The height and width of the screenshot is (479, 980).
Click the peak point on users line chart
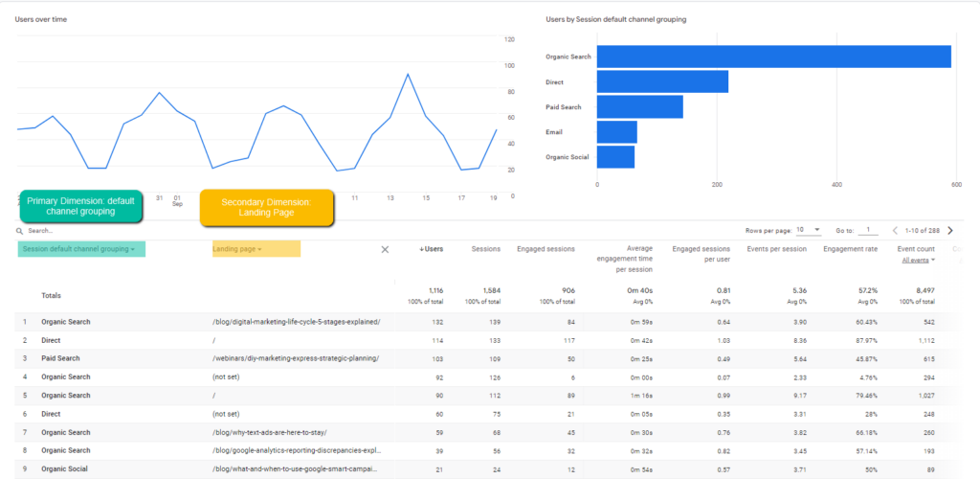(x=408, y=74)
